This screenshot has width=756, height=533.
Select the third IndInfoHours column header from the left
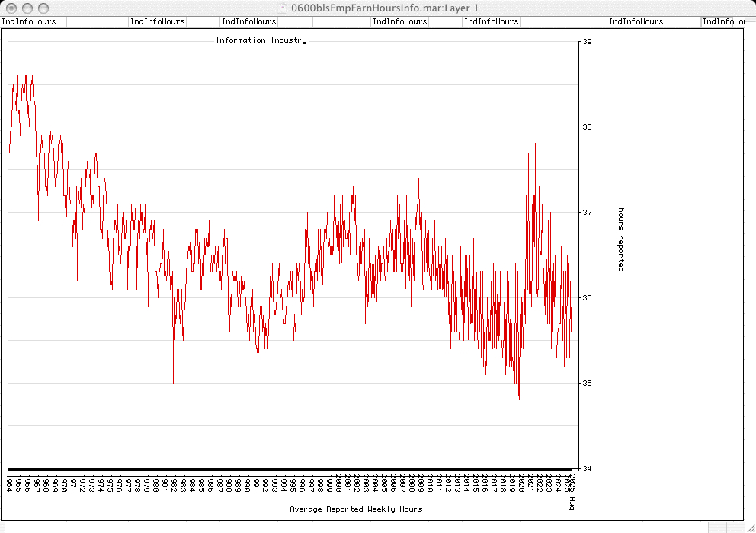click(249, 22)
